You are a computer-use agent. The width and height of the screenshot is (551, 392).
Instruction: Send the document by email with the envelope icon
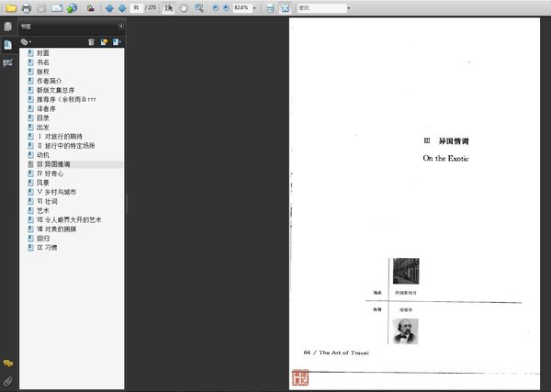pos(57,7)
